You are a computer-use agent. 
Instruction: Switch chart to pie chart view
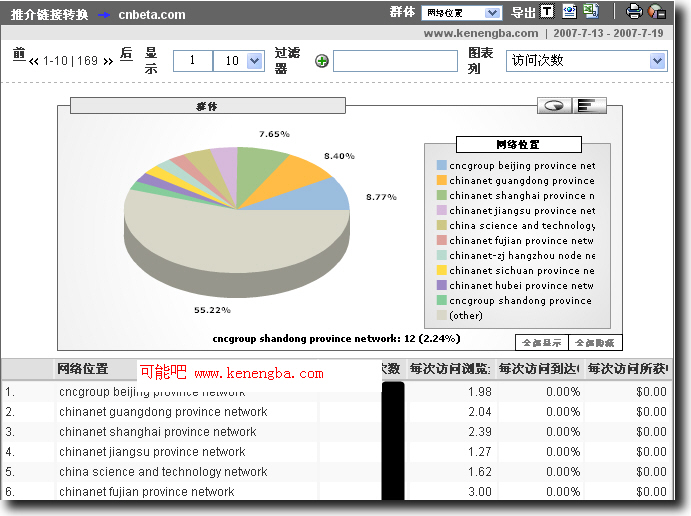553,105
